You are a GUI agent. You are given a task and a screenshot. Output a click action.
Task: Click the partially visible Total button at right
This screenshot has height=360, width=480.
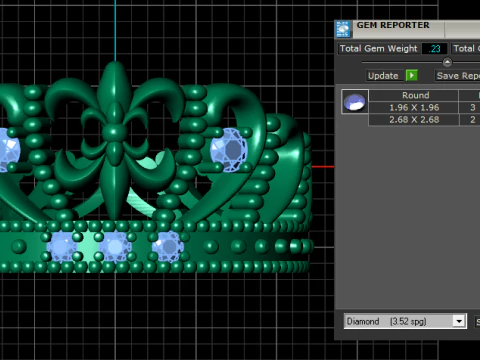click(466, 49)
